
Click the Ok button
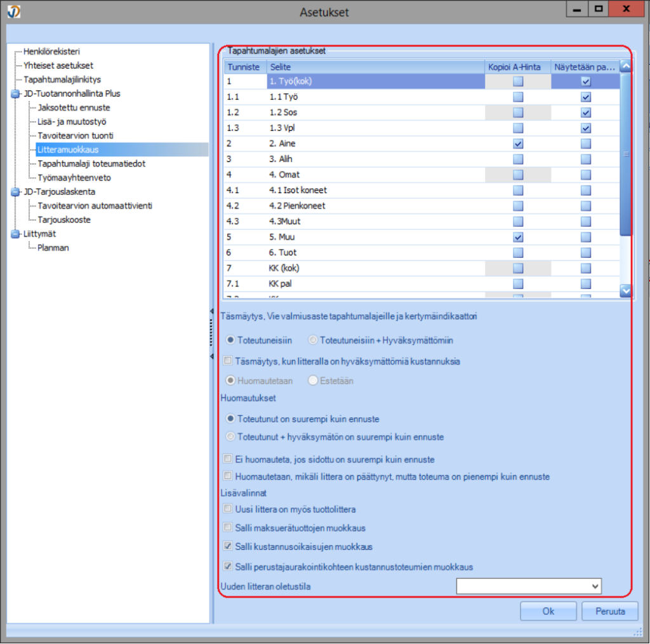point(548,611)
